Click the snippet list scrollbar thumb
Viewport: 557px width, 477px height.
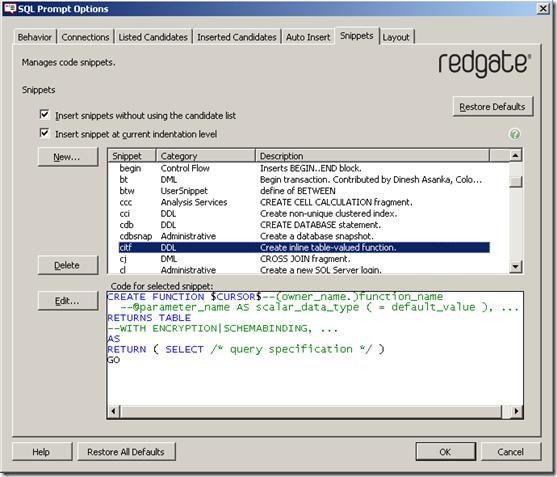pyautogui.click(x=515, y=181)
